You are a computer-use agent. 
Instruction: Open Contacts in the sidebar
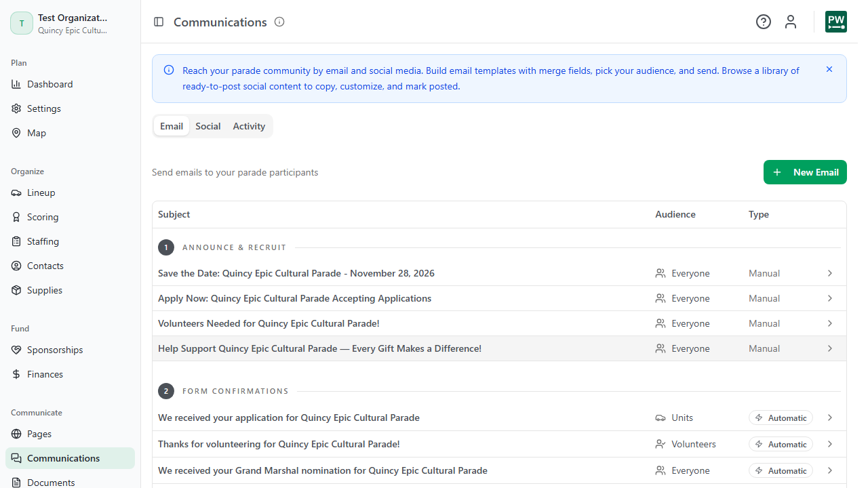click(x=70, y=266)
